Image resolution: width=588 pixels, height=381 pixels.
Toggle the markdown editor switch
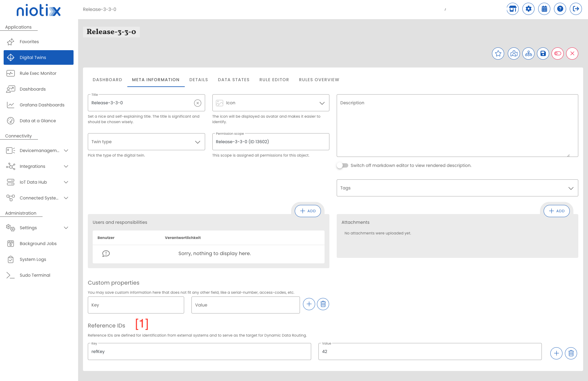(342, 165)
